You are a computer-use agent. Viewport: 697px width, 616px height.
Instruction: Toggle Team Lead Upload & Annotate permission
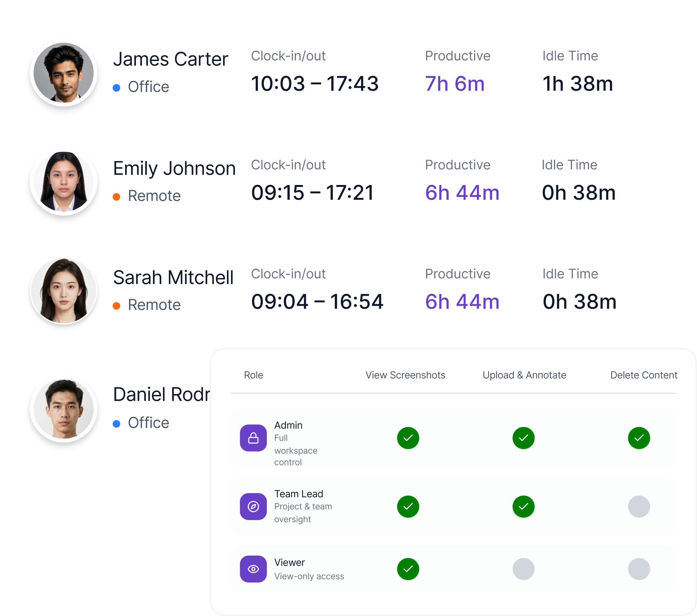pyautogui.click(x=523, y=506)
